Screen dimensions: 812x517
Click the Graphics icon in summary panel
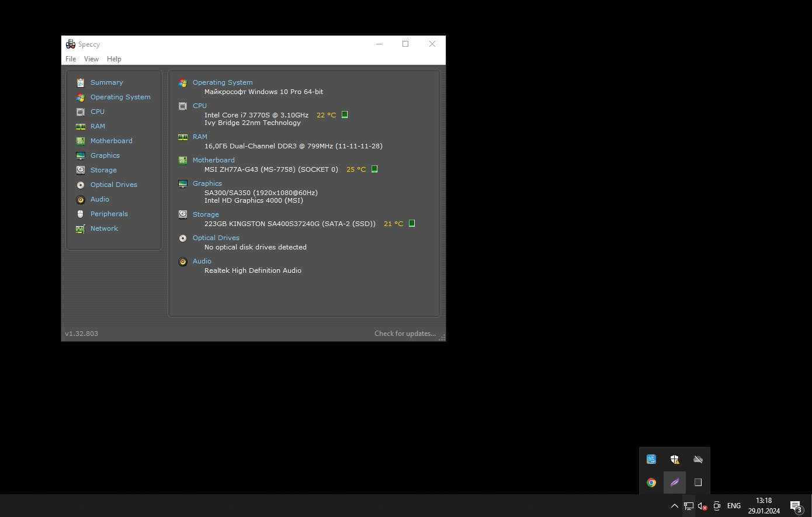click(x=183, y=184)
